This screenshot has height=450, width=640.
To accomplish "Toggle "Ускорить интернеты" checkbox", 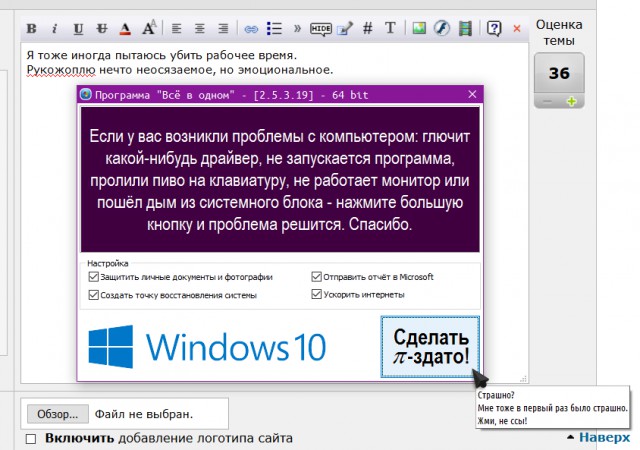I will [x=316, y=294].
